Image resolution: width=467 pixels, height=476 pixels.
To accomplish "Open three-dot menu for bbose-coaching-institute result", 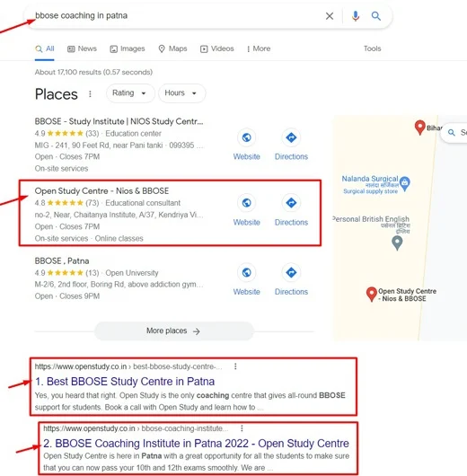I will pos(242,428).
